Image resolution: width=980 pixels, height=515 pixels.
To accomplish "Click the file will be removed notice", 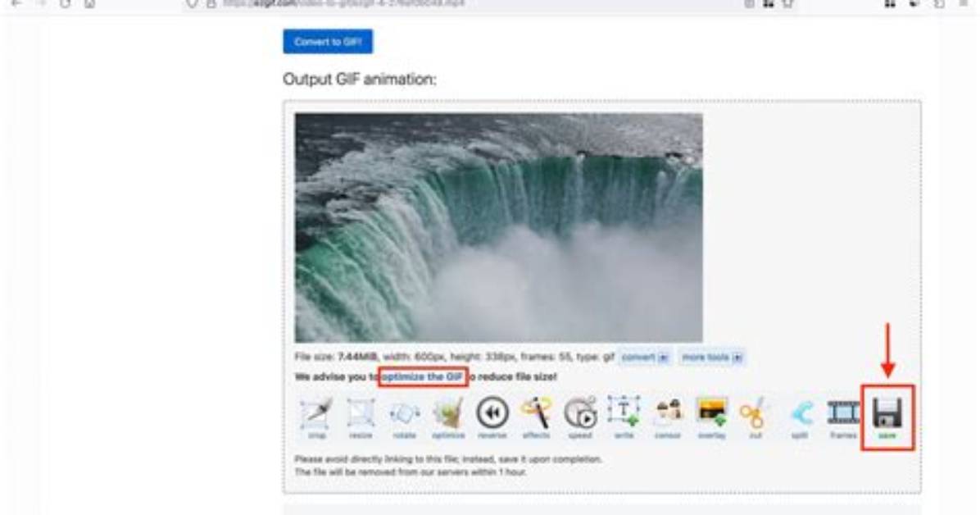I will click(410, 472).
